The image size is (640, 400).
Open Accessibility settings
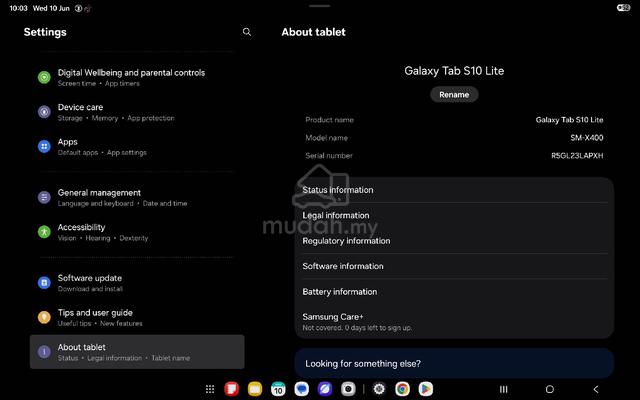coord(137,232)
